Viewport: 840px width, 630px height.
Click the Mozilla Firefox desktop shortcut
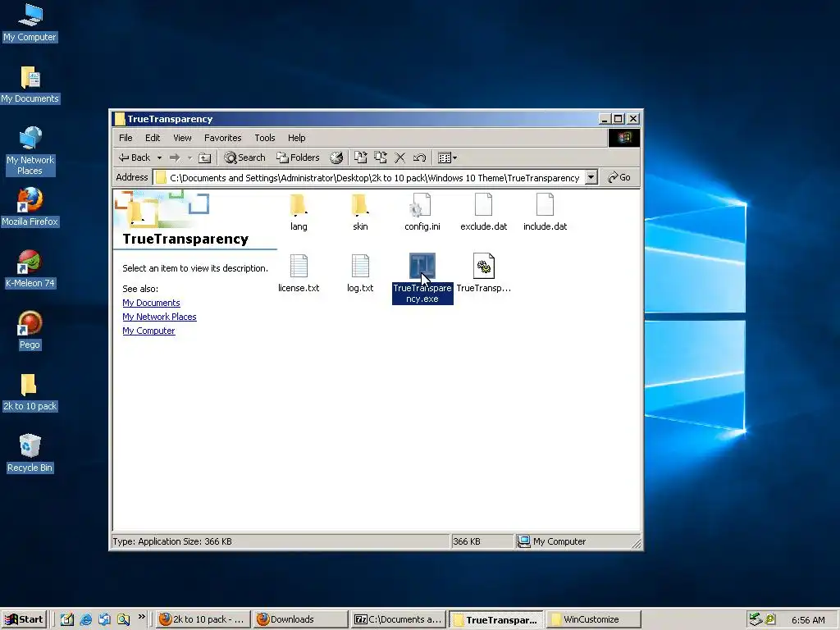point(30,208)
